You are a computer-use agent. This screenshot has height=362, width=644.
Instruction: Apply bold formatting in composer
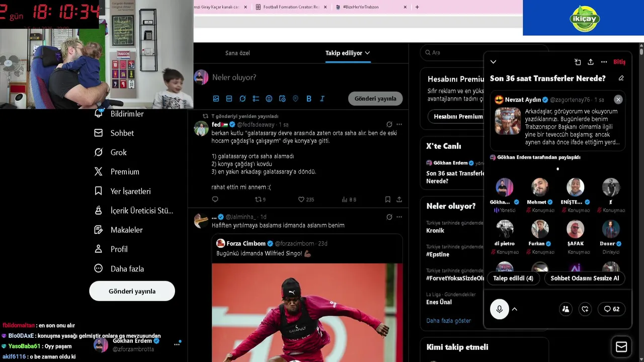pyautogui.click(x=309, y=99)
